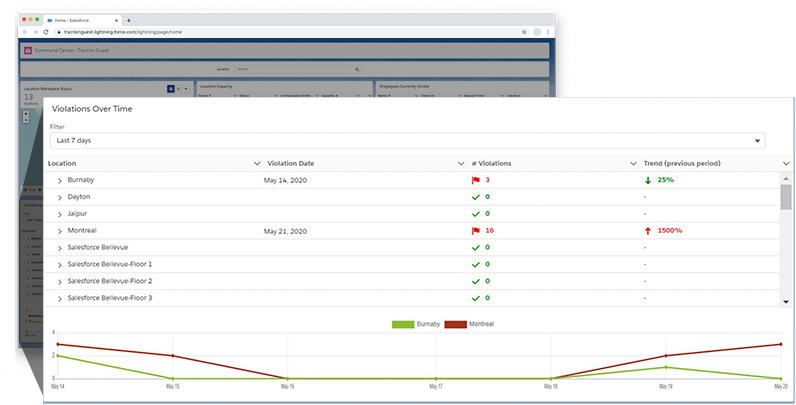The image size is (796, 405).
Task: Open the # Violations column menu chevron
Action: pyautogui.click(x=633, y=163)
